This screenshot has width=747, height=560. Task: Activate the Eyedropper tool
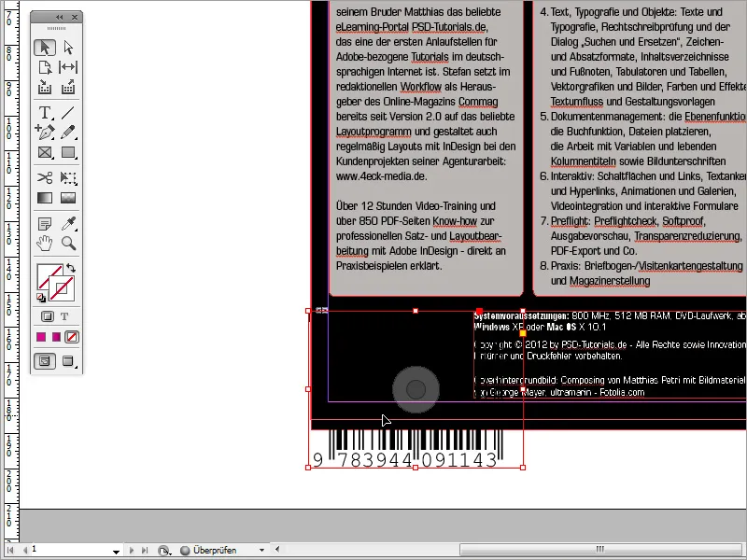[68, 224]
